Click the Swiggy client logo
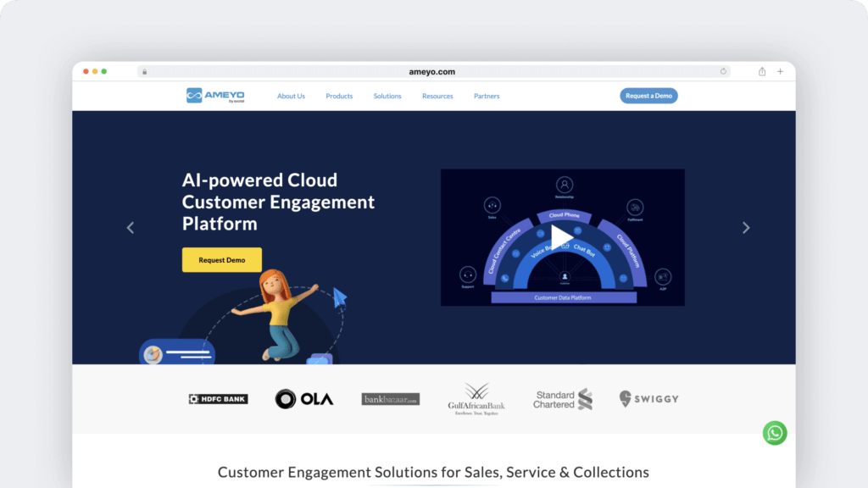 (x=649, y=398)
